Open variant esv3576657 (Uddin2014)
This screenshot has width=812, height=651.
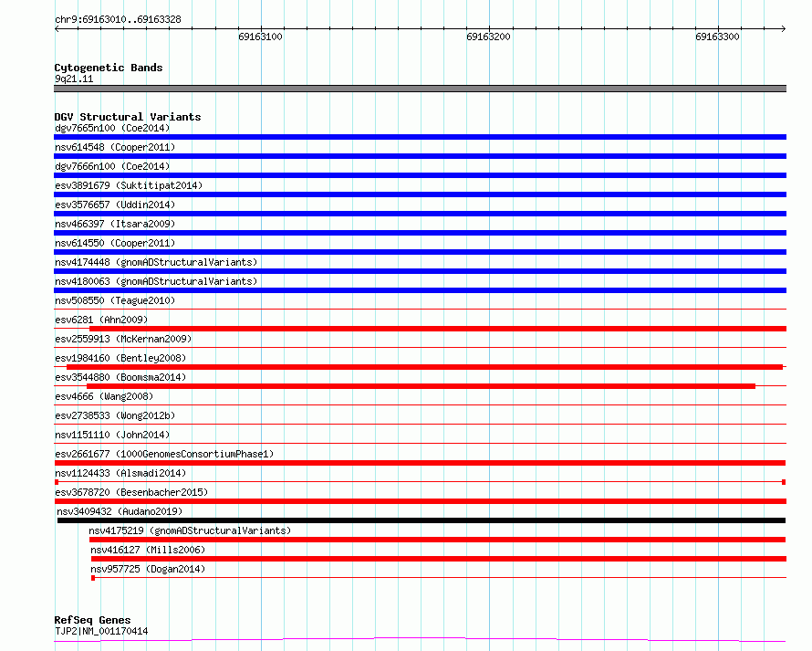(x=115, y=205)
